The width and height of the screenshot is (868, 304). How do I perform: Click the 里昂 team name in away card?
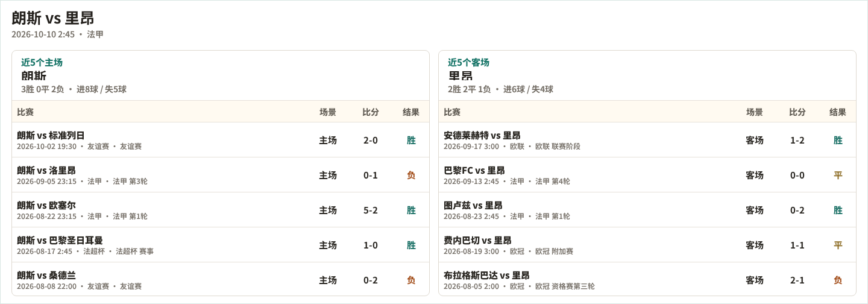point(461,75)
